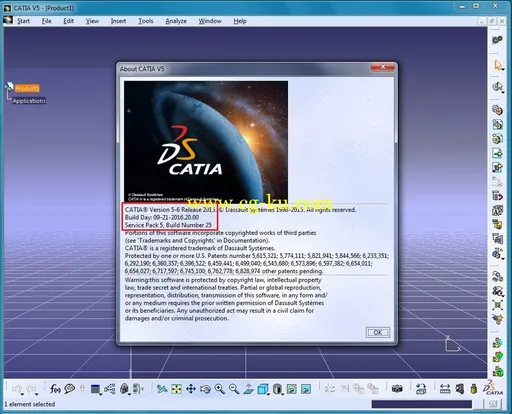Click the CATIA splash image in About dialog
The width and height of the screenshot is (512, 414).
pos(206,142)
